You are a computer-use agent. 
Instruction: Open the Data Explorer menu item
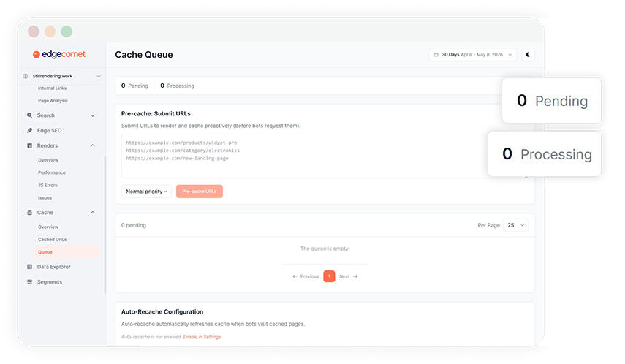point(54,267)
